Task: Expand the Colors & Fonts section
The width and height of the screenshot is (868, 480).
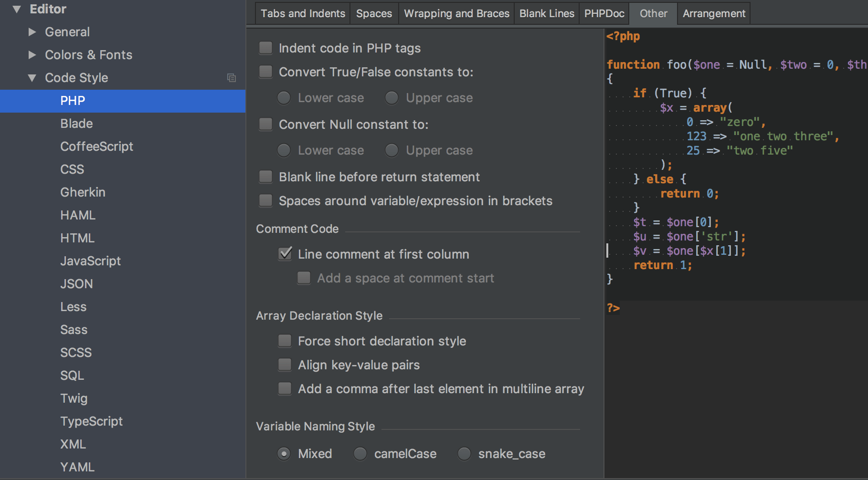Action: 32,54
